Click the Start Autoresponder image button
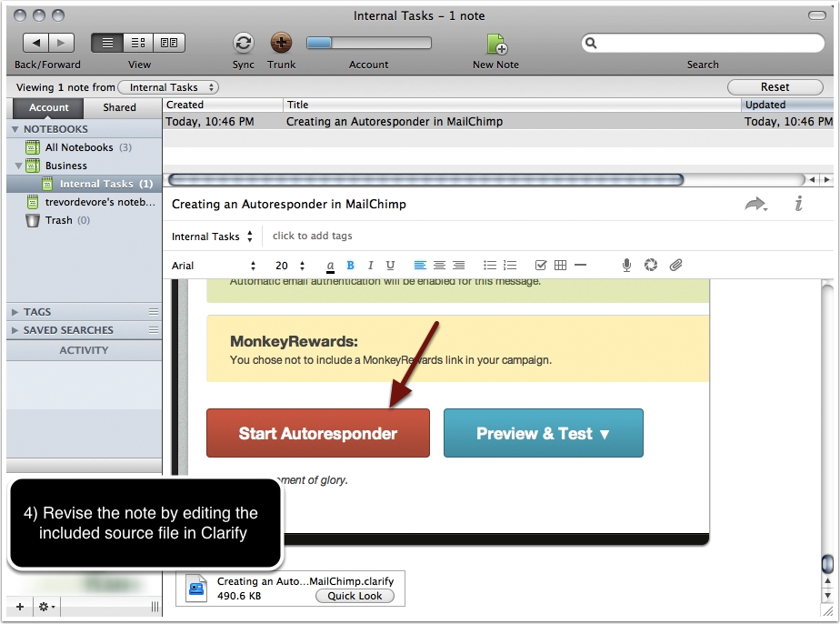The image size is (840, 624). coord(318,433)
